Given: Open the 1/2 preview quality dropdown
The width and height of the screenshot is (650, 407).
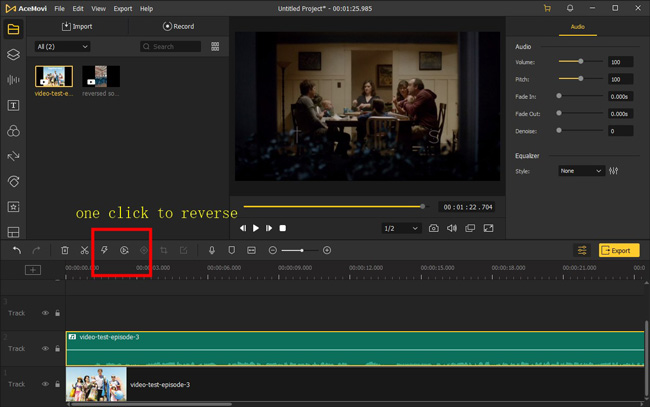Looking at the screenshot, I should pos(401,228).
